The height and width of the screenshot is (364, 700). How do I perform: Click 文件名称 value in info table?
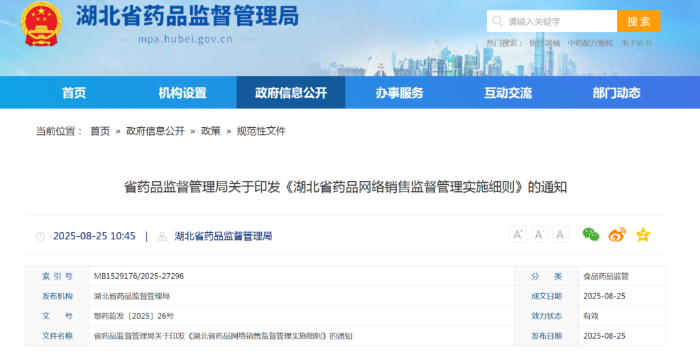point(223,336)
